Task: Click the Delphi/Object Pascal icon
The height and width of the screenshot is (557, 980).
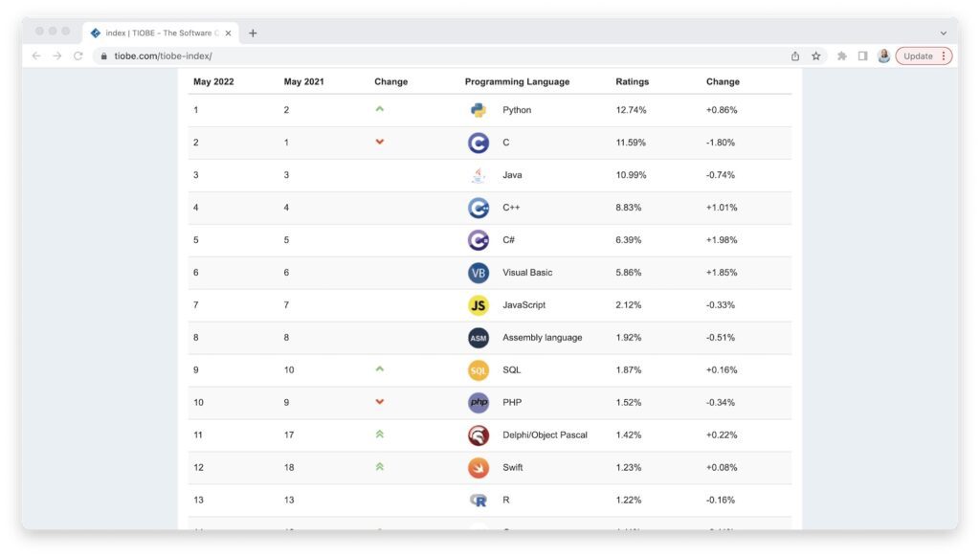Action: [479, 435]
